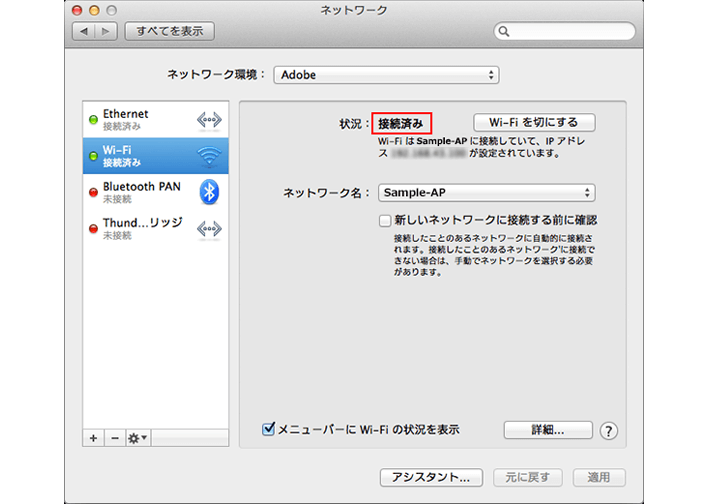710x504 pixels.
Task: Open the advanced 詳細 settings button
Action: [547, 430]
